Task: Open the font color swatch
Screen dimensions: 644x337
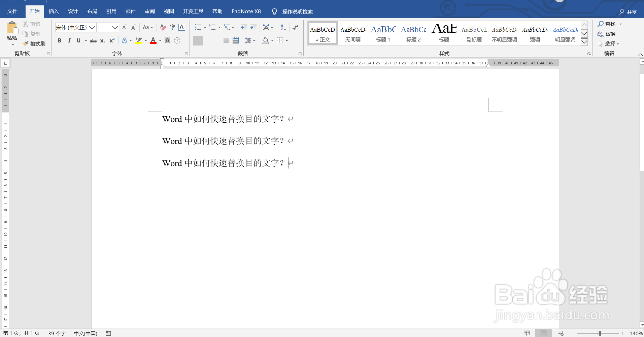Action: [153, 40]
